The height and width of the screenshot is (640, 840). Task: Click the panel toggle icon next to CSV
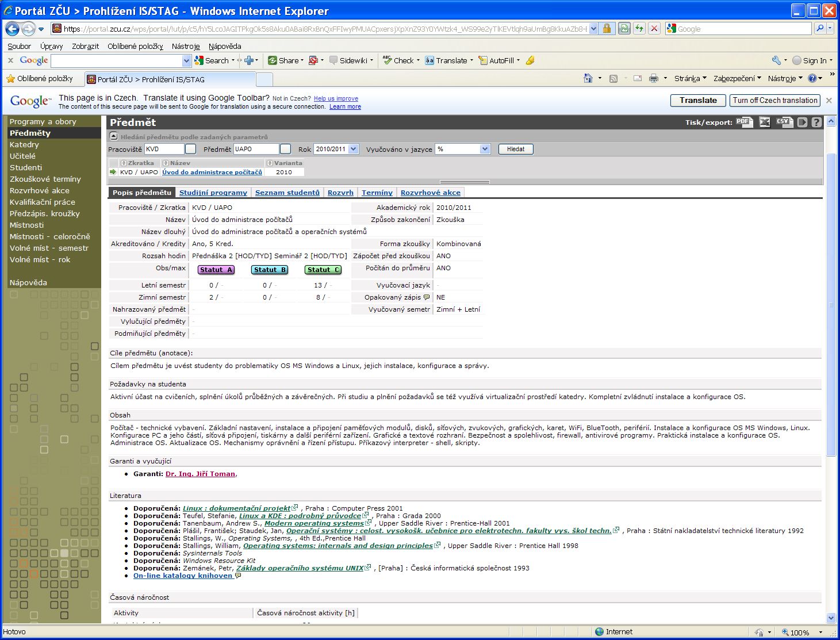(801, 122)
